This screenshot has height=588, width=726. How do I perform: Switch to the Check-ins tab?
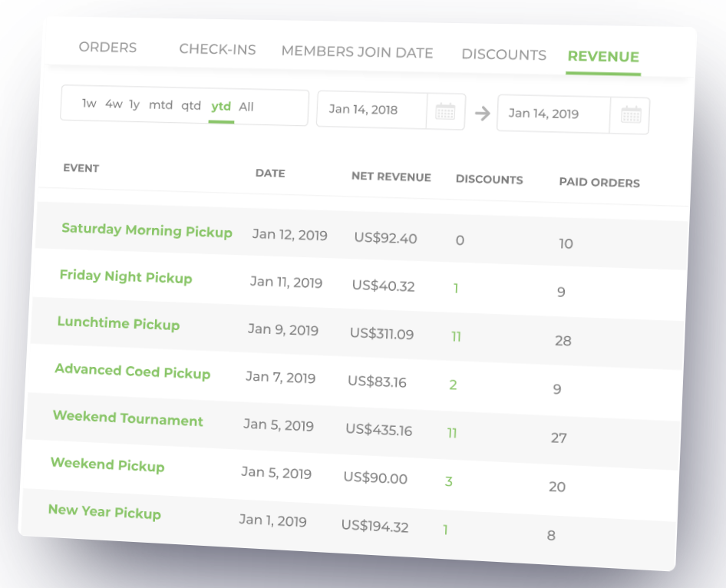pyautogui.click(x=218, y=49)
